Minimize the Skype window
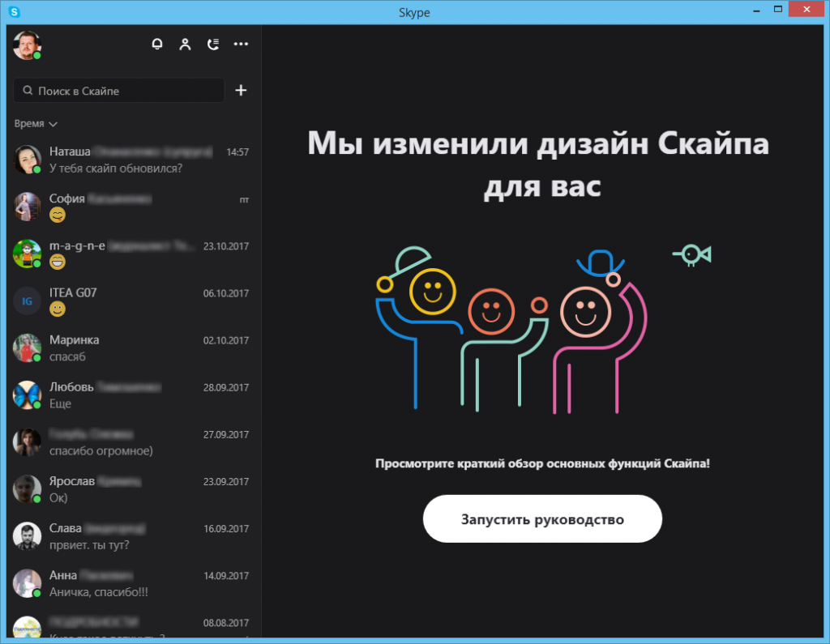830x644 pixels. [756, 10]
